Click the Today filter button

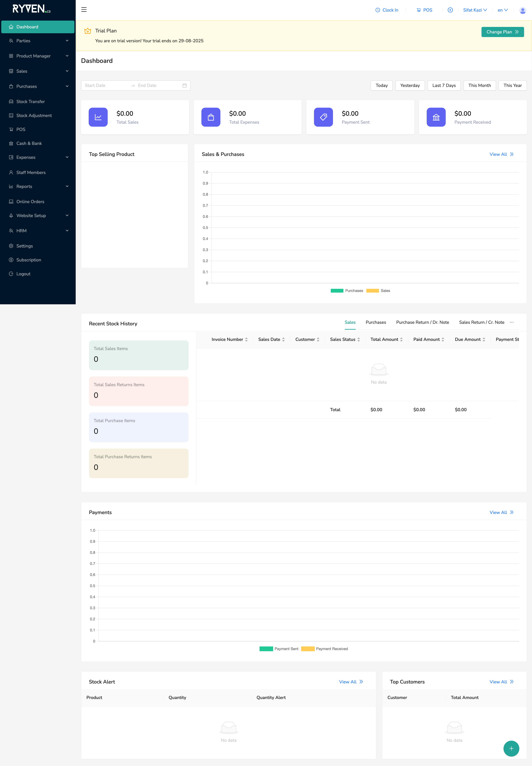pos(382,85)
